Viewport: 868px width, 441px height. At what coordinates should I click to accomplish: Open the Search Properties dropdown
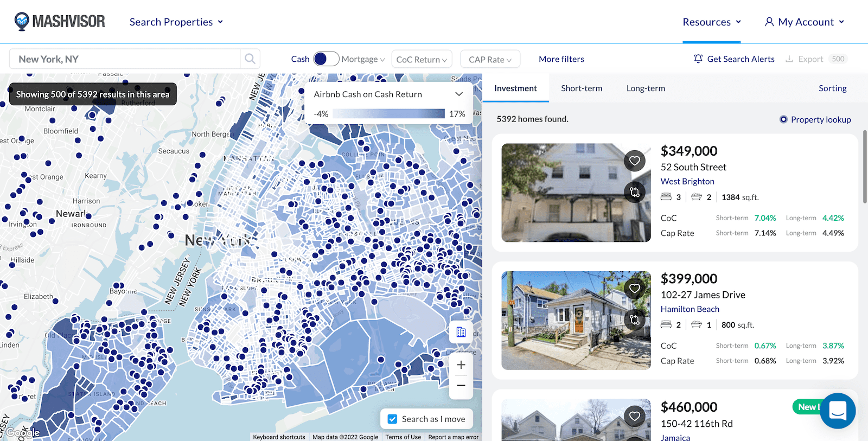click(x=176, y=22)
